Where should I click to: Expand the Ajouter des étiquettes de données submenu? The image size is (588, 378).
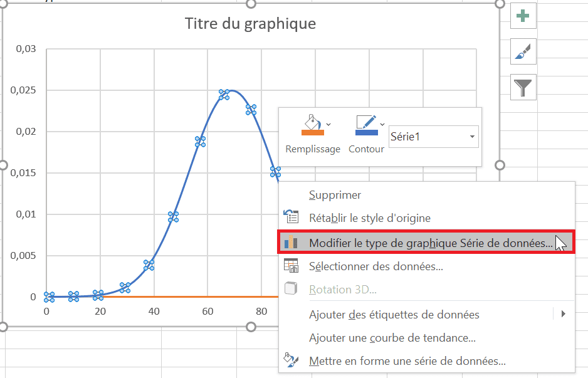[x=563, y=314]
